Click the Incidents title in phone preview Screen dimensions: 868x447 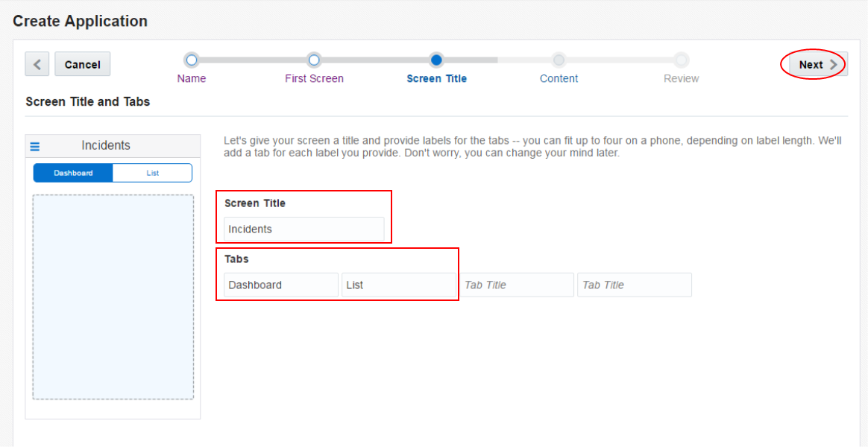[x=106, y=145]
